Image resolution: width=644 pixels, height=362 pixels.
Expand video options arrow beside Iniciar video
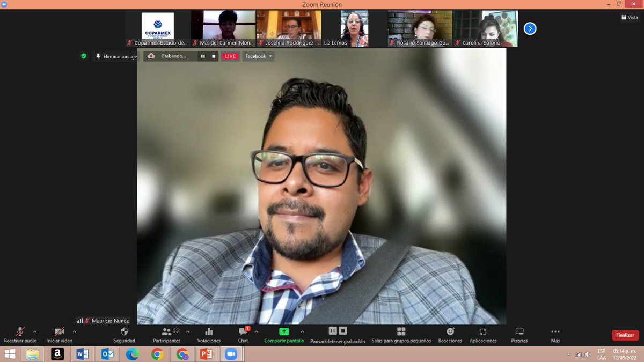point(74,331)
